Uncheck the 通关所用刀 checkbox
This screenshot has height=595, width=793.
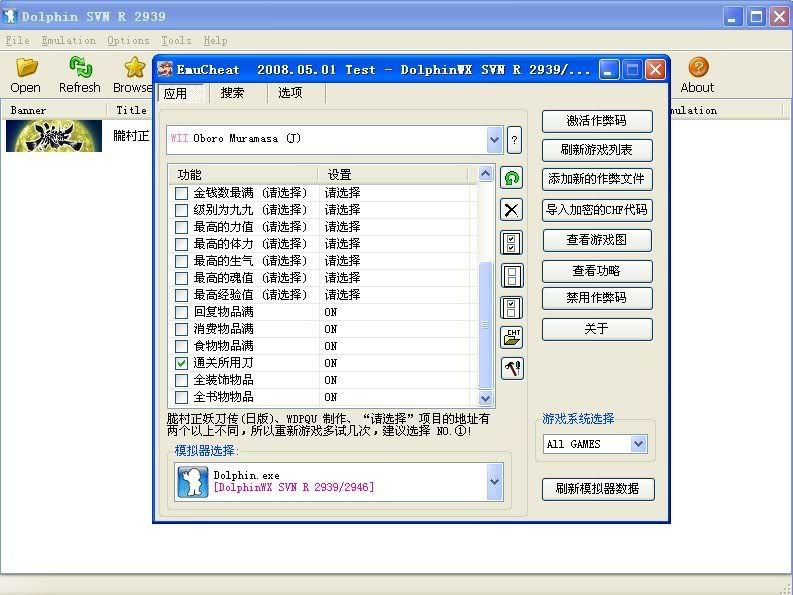(181, 363)
